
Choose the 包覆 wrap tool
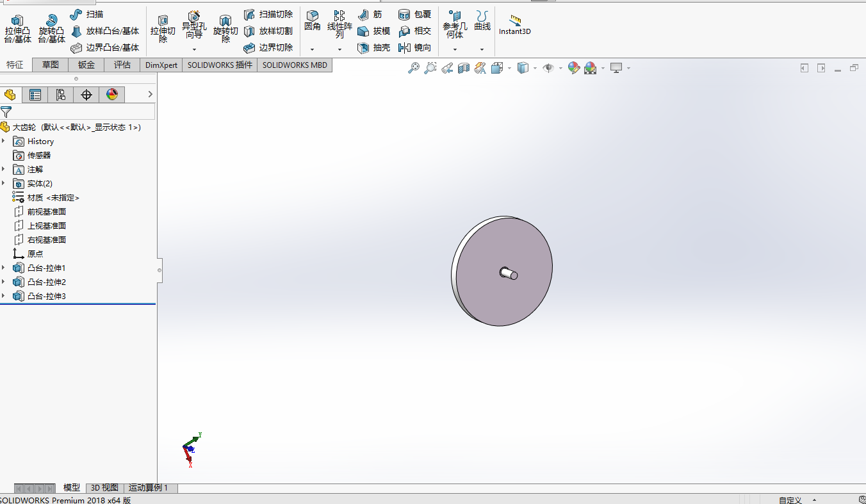414,14
